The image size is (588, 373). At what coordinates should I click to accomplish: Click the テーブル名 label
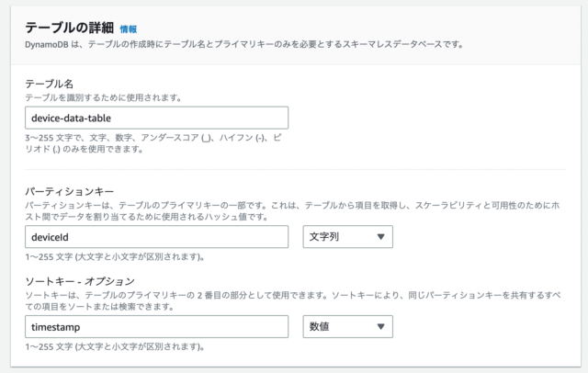pos(49,84)
